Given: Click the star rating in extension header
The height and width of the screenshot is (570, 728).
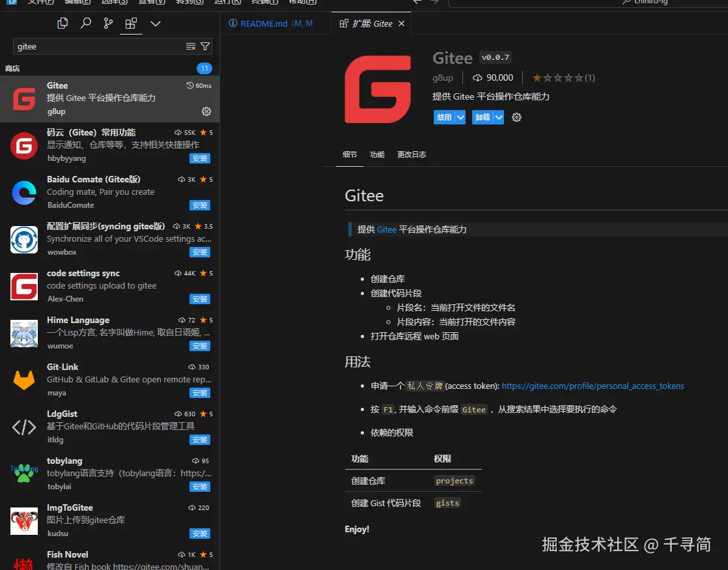Looking at the screenshot, I should click(563, 78).
